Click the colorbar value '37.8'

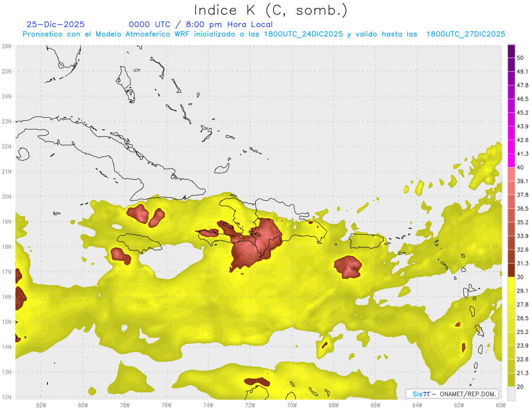pyautogui.click(x=523, y=195)
